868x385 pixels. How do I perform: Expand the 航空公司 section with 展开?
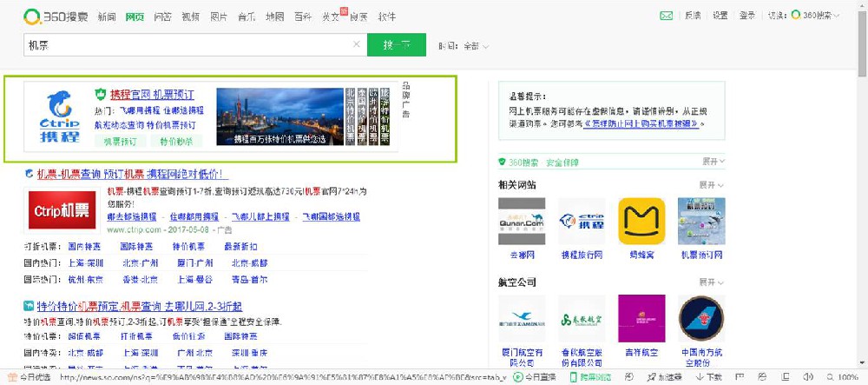712,282
